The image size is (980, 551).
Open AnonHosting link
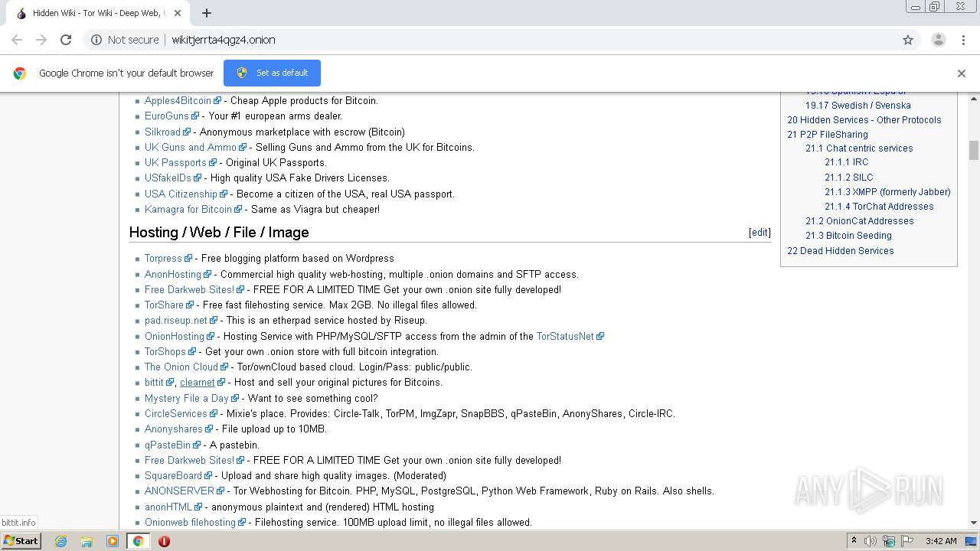(x=173, y=274)
